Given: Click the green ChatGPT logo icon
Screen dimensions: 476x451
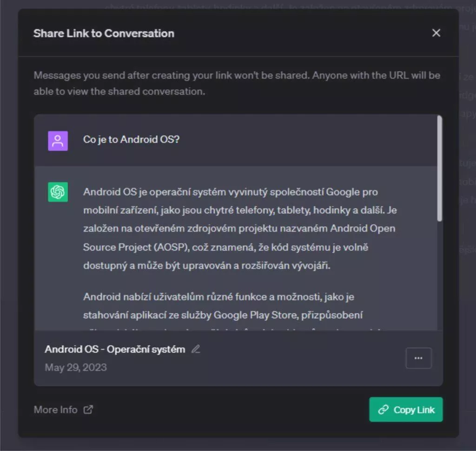Looking at the screenshot, I should click(58, 192).
